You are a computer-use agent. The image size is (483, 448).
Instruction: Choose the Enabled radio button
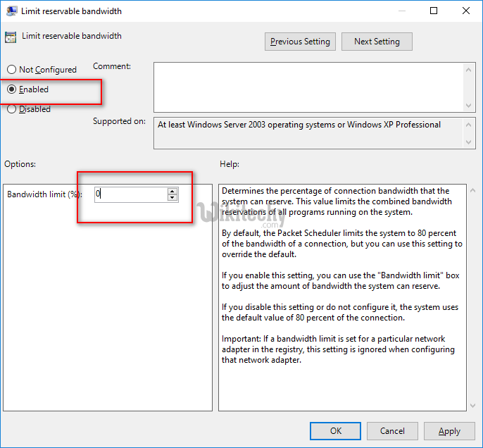tap(11, 89)
